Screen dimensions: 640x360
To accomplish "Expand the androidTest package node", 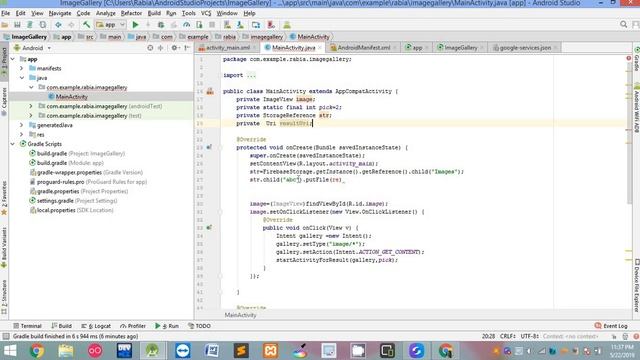I will point(31,106).
